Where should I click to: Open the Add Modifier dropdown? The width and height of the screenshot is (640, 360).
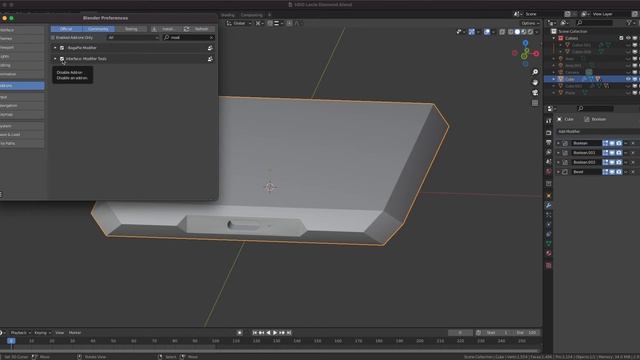click(x=597, y=131)
